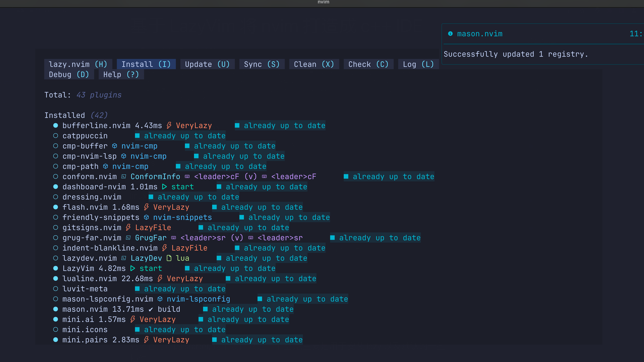Click the 'Successfully updated 1 registry.' message

[516, 54]
